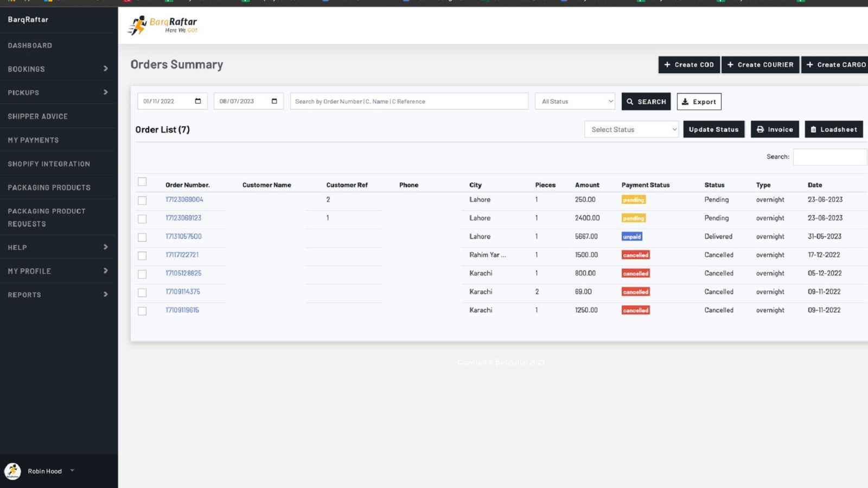Open order number 17117122721 link

coord(182,255)
